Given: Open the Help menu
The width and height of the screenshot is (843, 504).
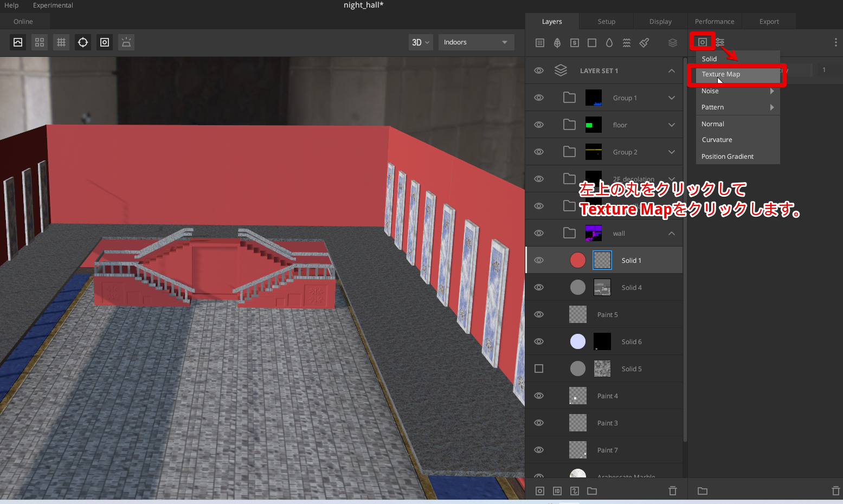Looking at the screenshot, I should click(x=11, y=5).
